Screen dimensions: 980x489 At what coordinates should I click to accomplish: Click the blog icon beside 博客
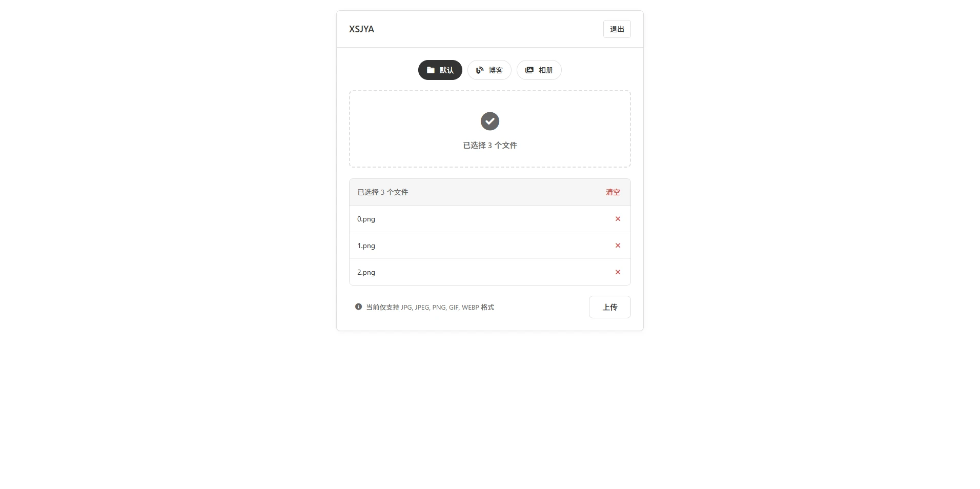click(480, 70)
